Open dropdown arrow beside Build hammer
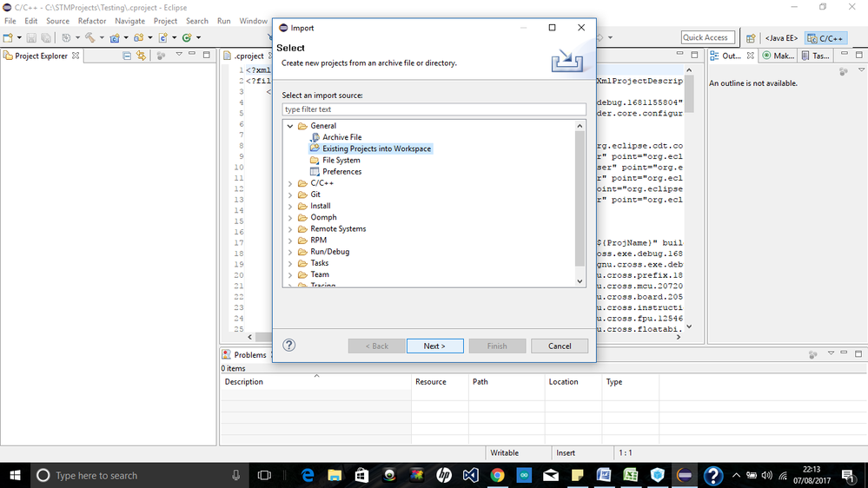 (102, 37)
